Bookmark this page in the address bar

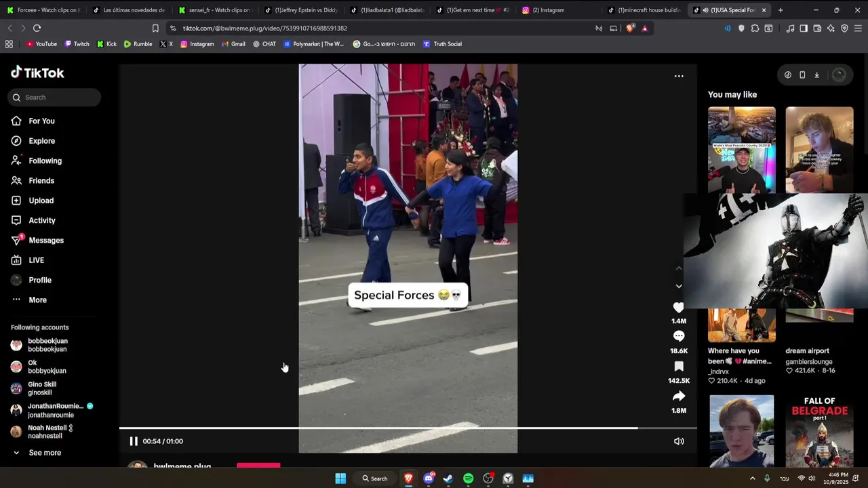(x=155, y=28)
